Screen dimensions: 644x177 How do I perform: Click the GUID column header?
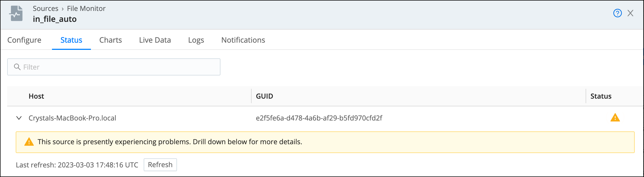pos(264,96)
